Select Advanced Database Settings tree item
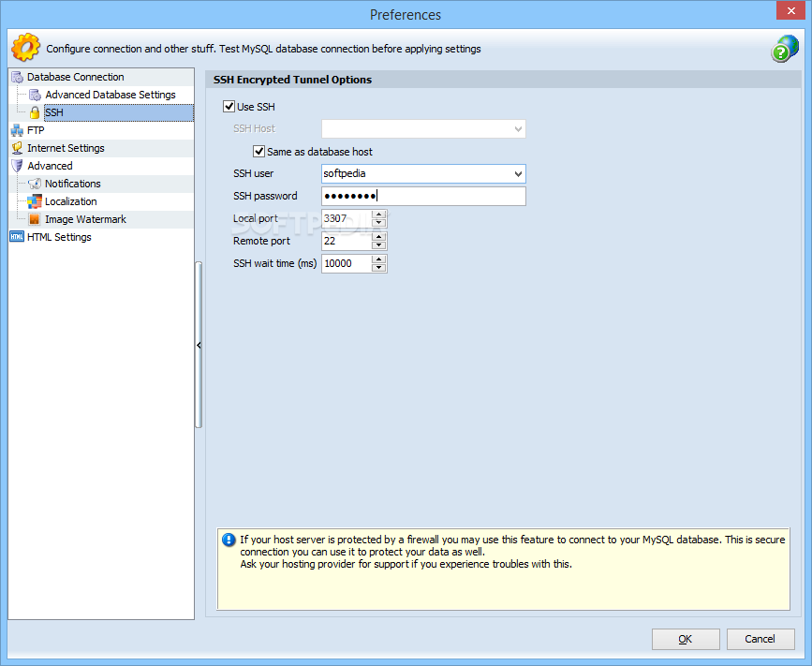This screenshot has height=666, width=812. (x=111, y=95)
